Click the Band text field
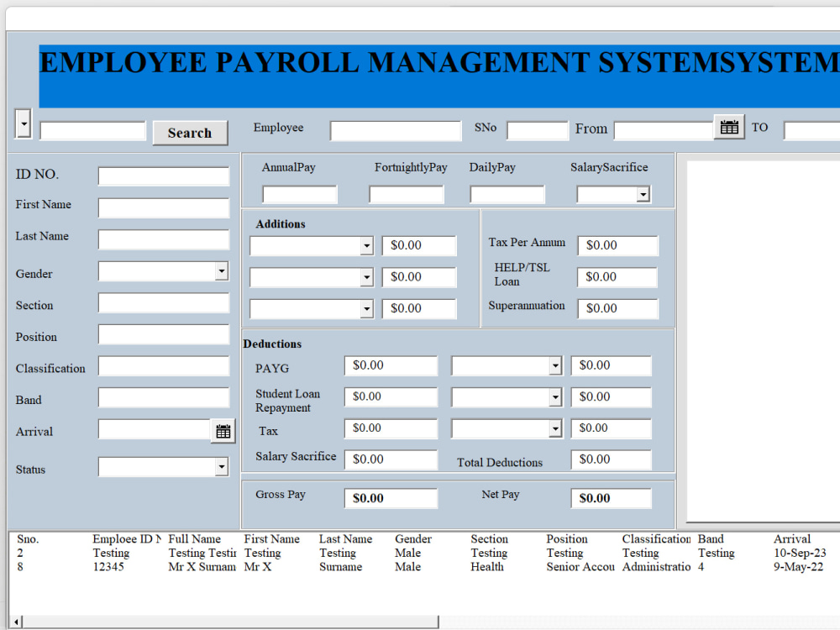 click(x=164, y=397)
